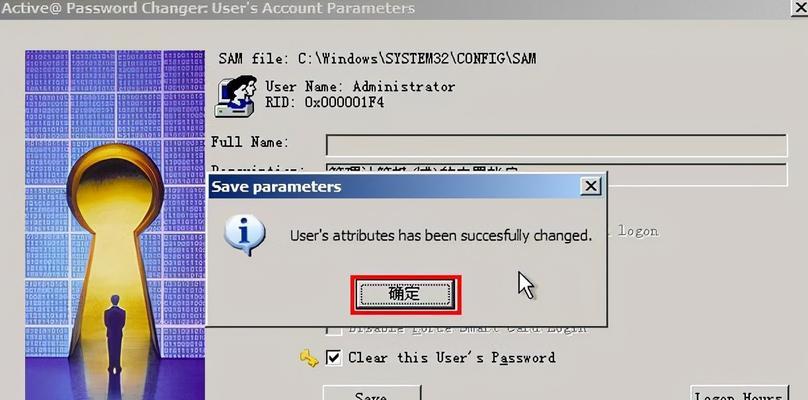808x400 pixels.
Task: Click the 确定 confirmation button
Action: [405, 294]
